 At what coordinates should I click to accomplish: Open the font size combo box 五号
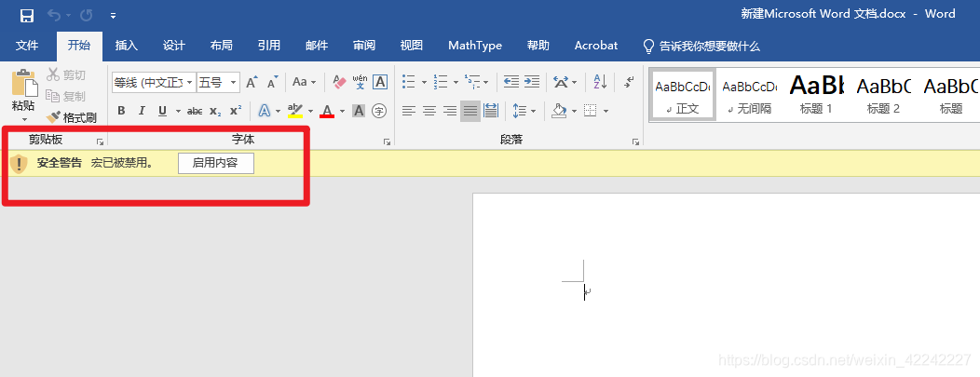(x=218, y=82)
